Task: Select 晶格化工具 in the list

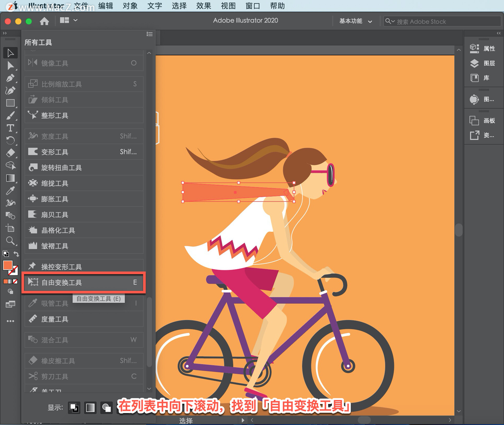Action: pyautogui.click(x=84, y=230)
